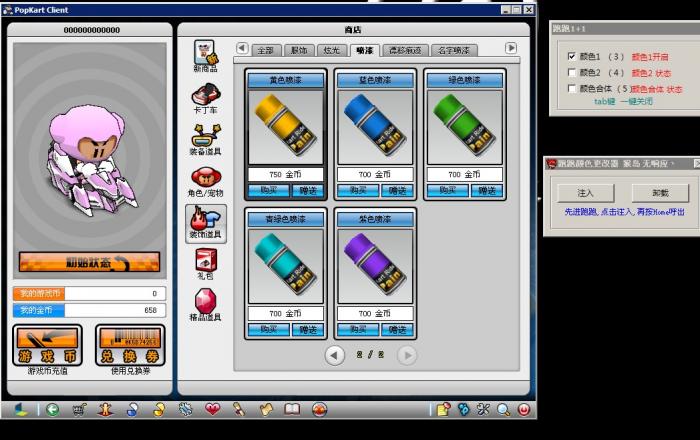Click the blue bubbles icon in bottom toolbar
This screenshot has width=700, height=440.
[463, 409]
